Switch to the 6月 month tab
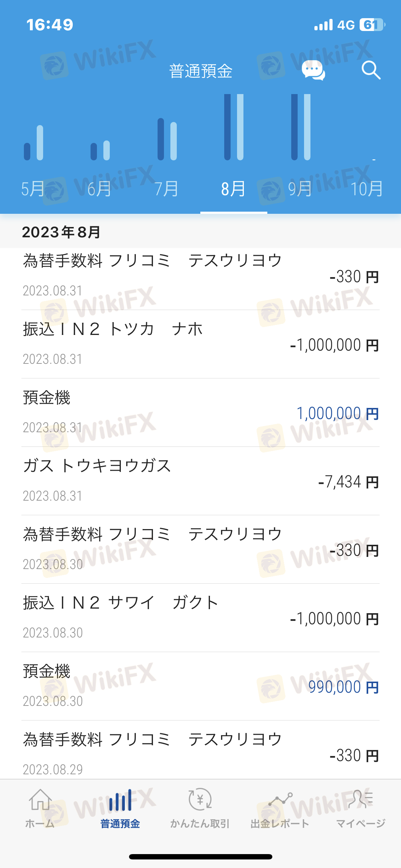 tap(99, 189)
